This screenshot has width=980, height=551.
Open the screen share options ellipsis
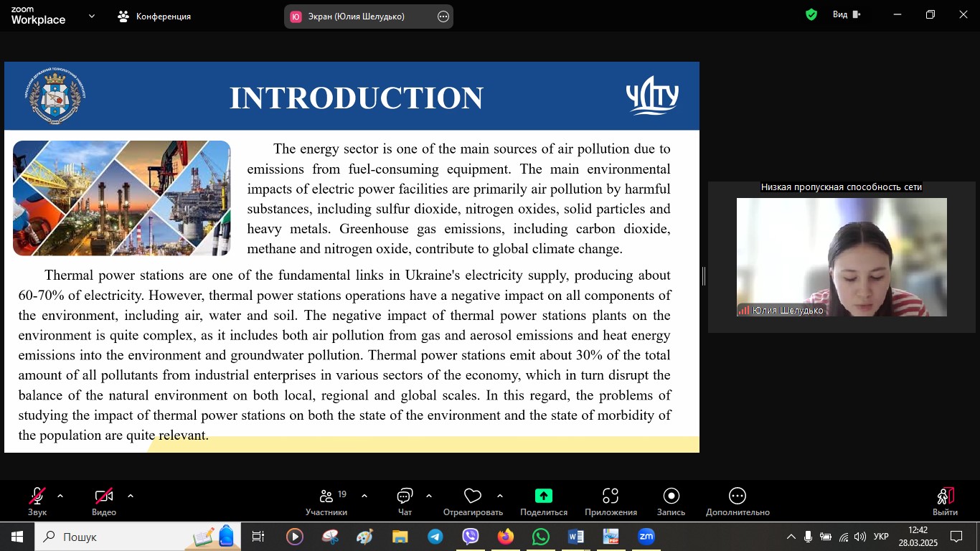443,17
